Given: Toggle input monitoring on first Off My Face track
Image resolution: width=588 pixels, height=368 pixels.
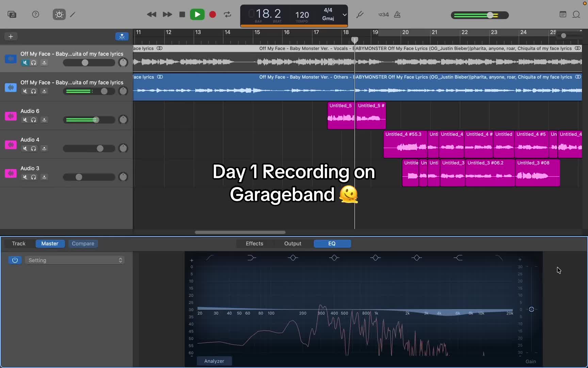Looking at the screenshot, I should [44, 63].
